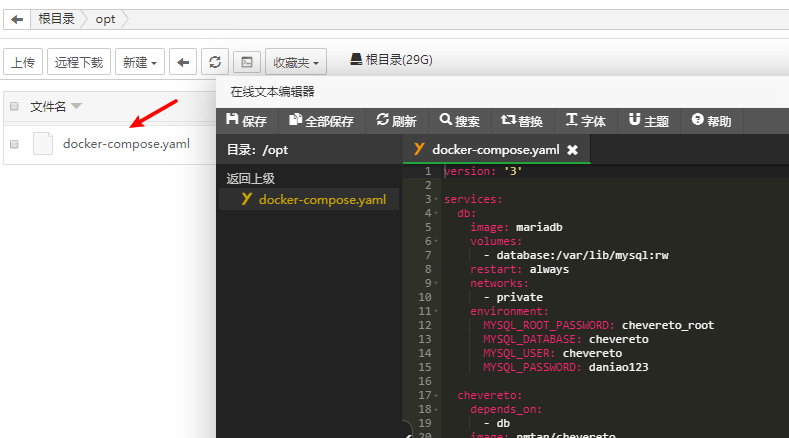Fold the environment block at line 11
The image size is (789, 438).
pos(436,312)
